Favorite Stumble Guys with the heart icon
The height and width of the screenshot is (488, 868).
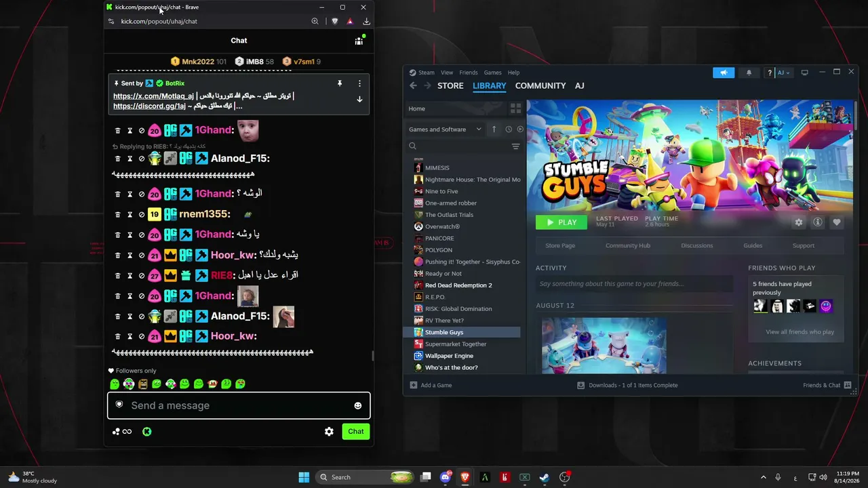[837, 222]
